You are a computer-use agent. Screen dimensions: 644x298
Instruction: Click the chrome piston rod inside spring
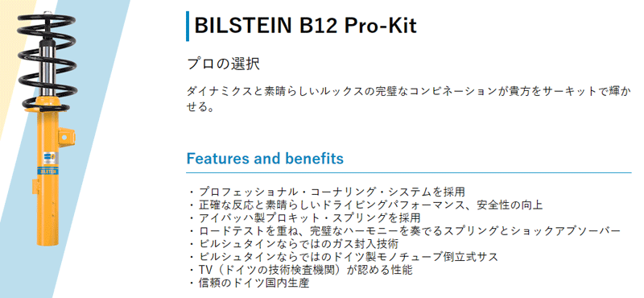click(x=48, y=68)
